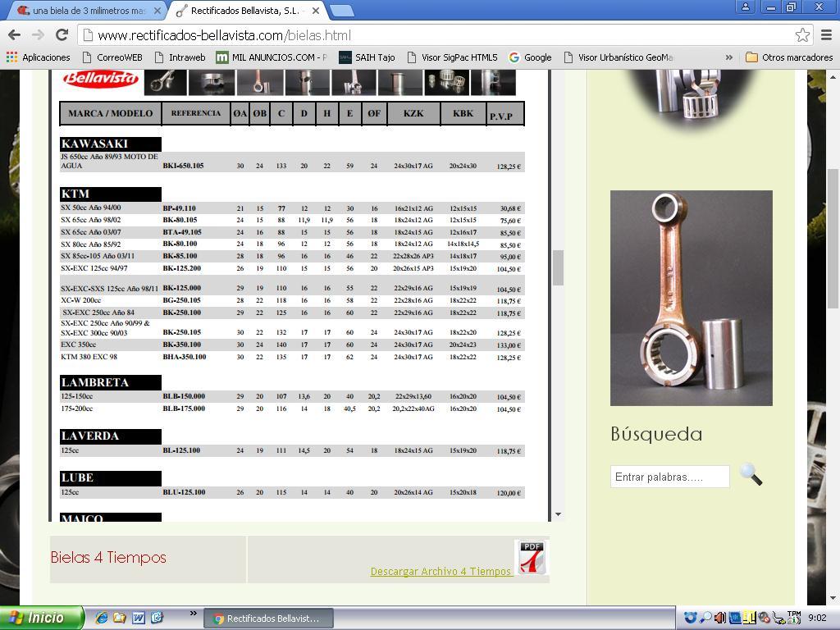Close the Rectificados Bellavista tab

316,10
